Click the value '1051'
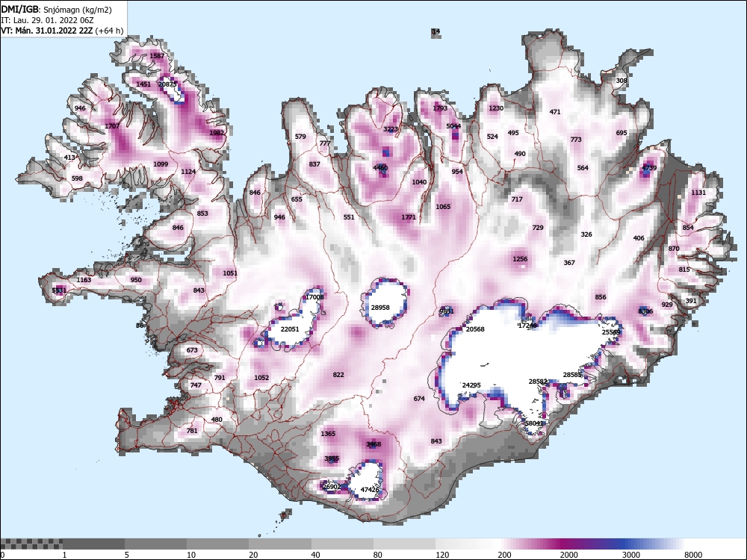 click(230, 273)
